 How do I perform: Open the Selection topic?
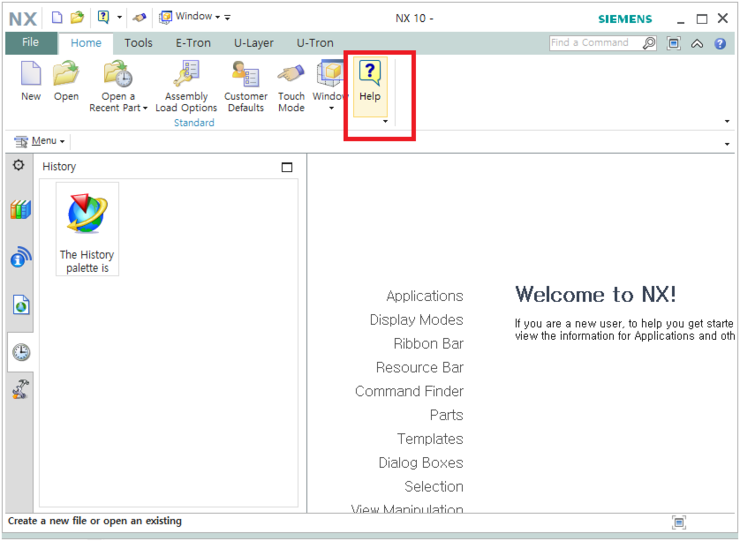coord(434,486)
